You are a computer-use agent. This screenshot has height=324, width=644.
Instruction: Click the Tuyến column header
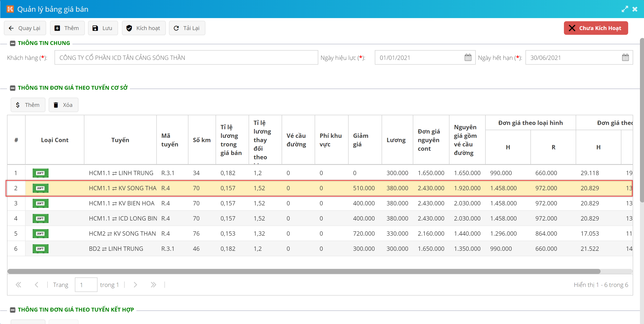coord(120,140)
